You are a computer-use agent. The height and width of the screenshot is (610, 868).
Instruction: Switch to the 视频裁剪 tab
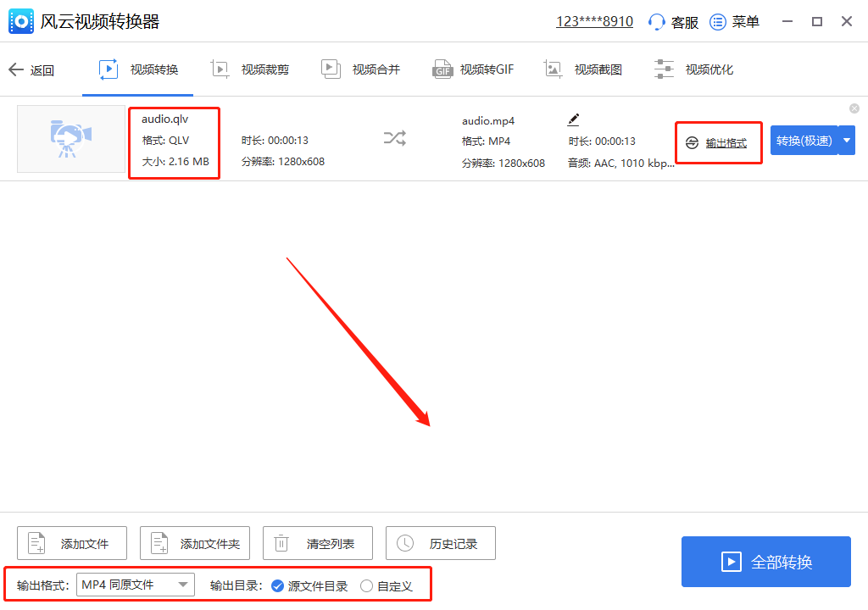click(250, 69)
